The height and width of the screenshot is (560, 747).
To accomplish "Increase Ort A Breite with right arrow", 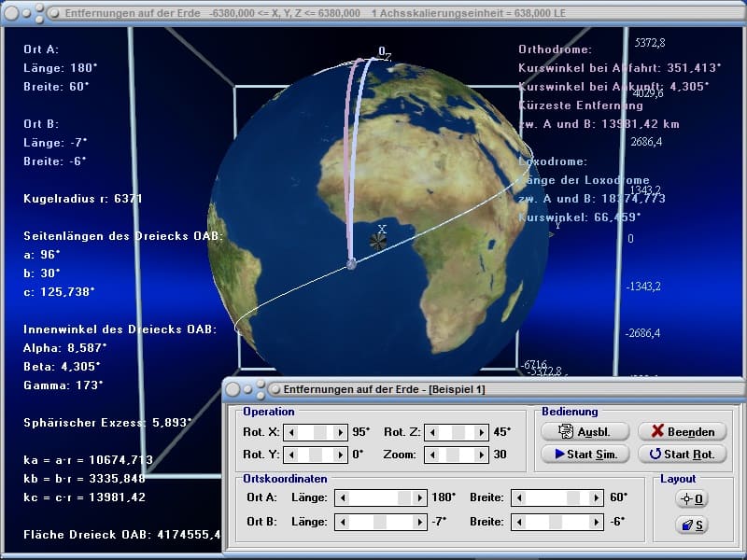I will pos(596,498).
